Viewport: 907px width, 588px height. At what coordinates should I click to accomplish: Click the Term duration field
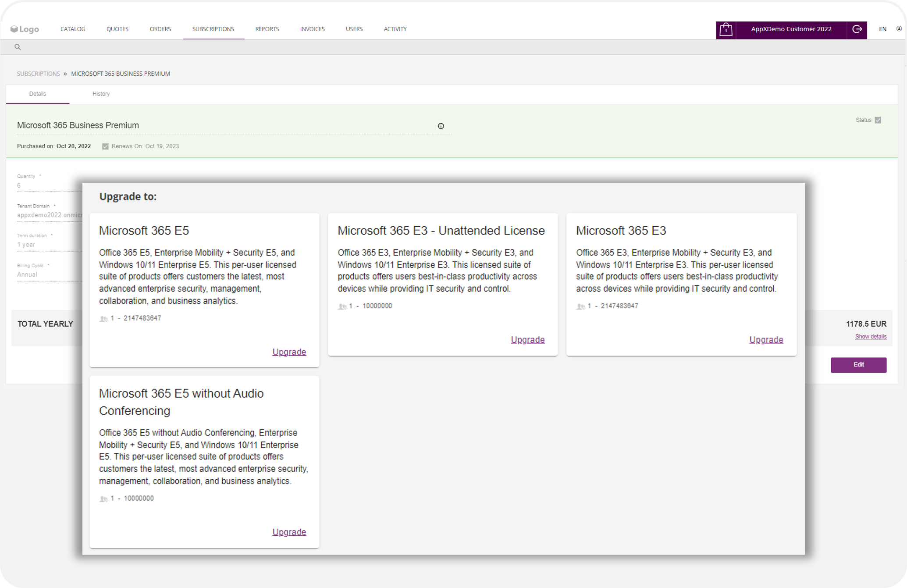49,245
